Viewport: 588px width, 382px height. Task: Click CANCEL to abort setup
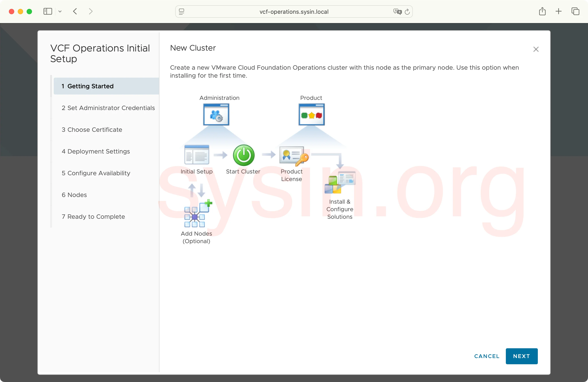(486, 356)
